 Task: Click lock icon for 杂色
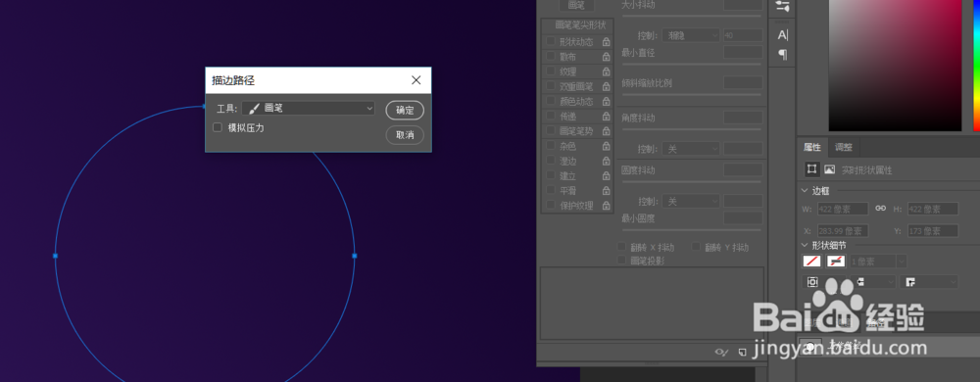606,146
